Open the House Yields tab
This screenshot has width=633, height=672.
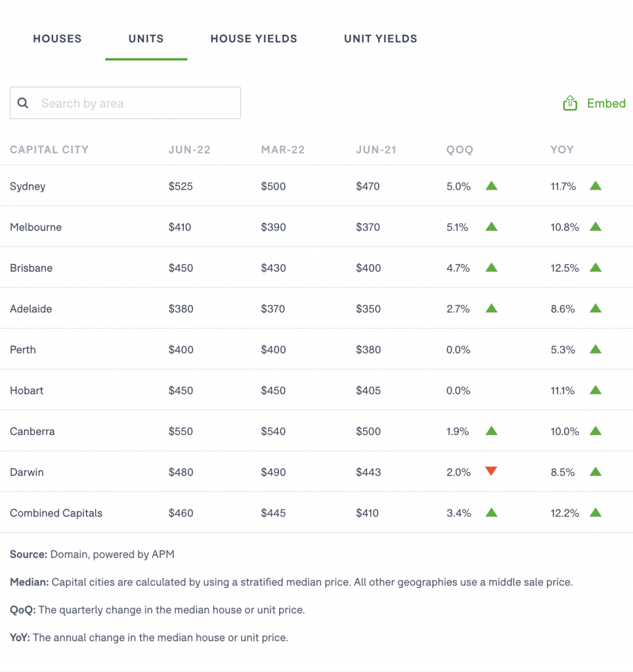tap(254, 39)
